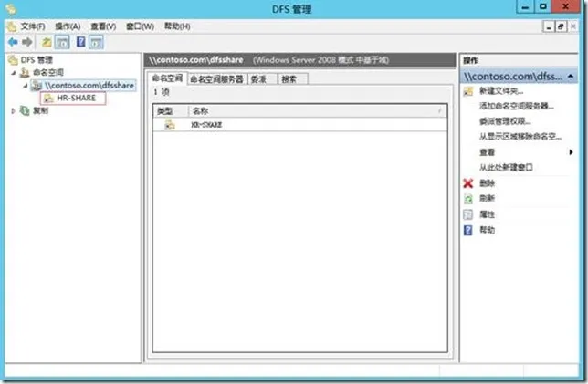The image size is (588, 384).
Task: Collapse the 命名空间 tree node
Action: click(14, 73)
